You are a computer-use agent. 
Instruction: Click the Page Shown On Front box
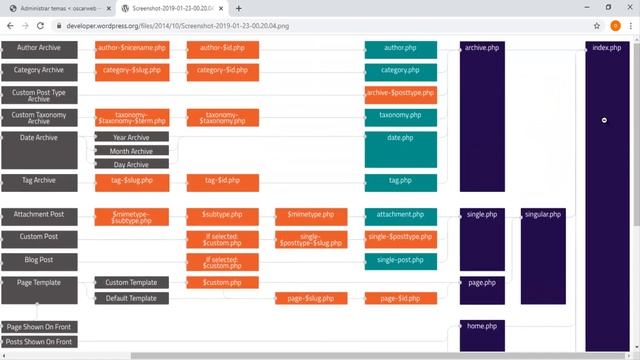coord(39,327)
